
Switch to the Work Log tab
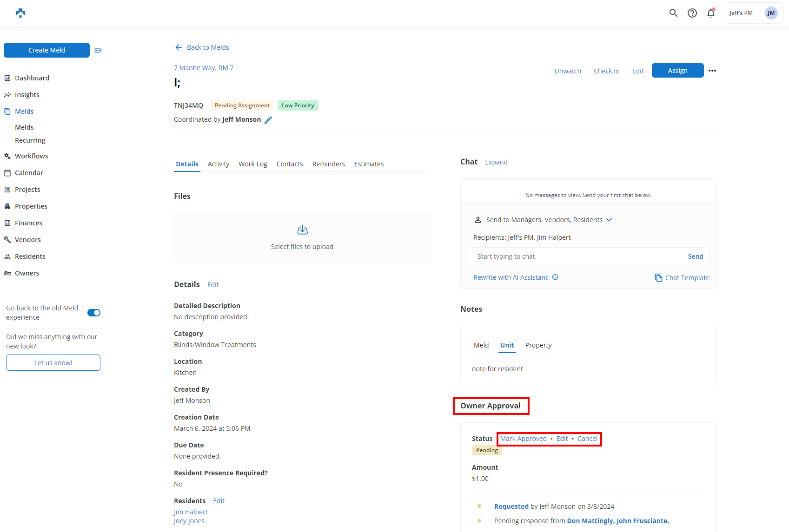(252, 164)
